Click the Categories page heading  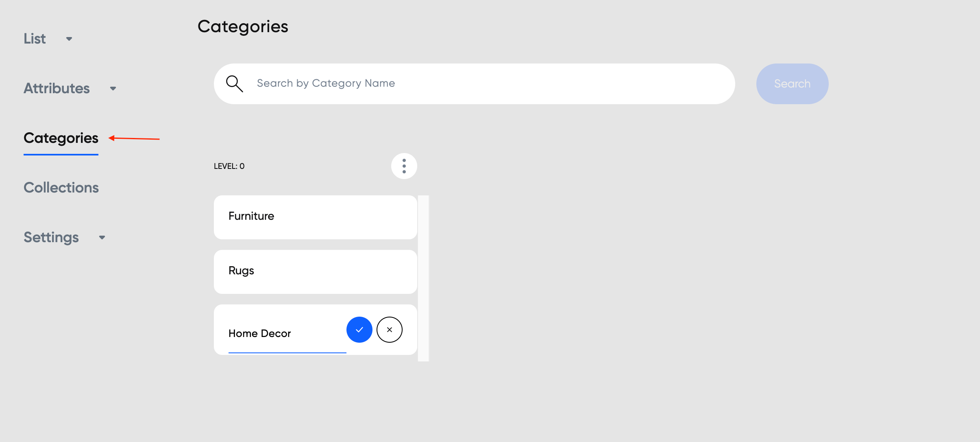[243, 27]
